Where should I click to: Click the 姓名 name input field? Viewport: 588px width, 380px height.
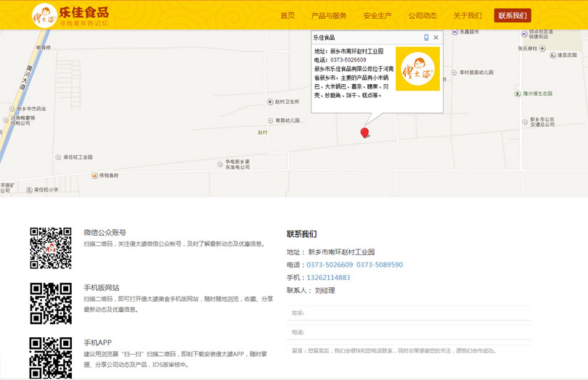click(x=410, y=313)
